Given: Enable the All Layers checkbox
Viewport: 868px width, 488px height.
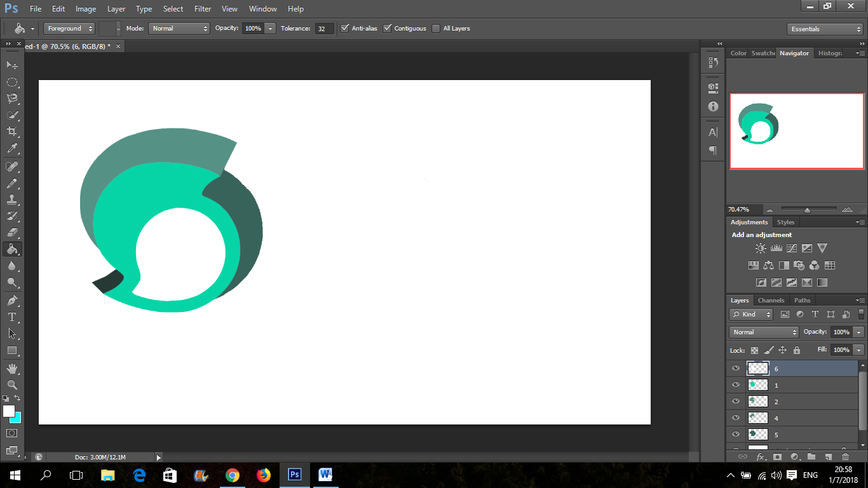Looking at the screenshot, I should tap(436, 29).
